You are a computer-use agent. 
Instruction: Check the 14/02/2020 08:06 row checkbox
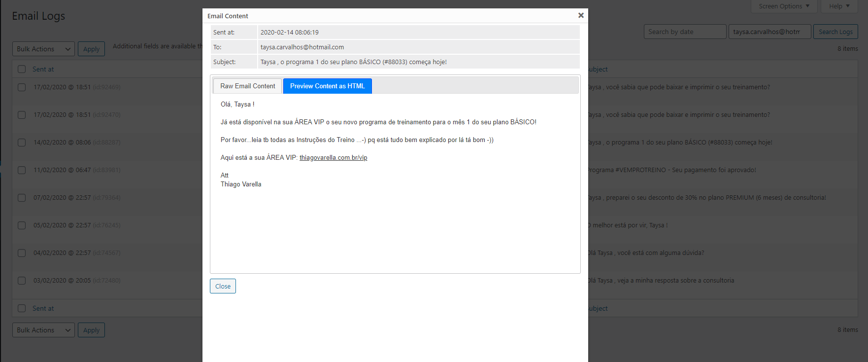click(22, 142)
